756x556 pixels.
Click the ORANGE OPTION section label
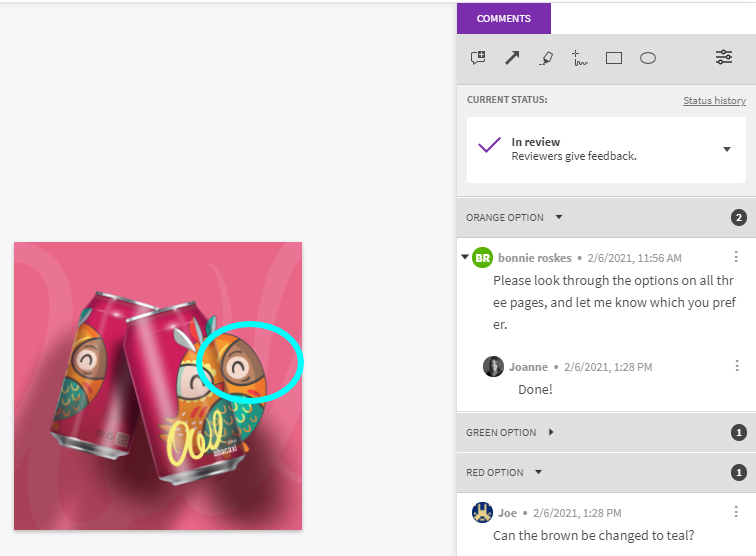[504, 217]
